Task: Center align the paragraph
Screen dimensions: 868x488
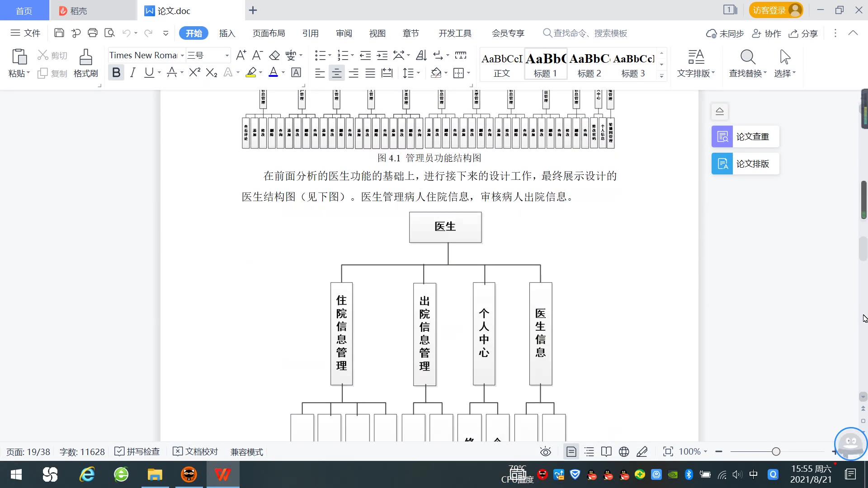Action: tap(336, 73)
